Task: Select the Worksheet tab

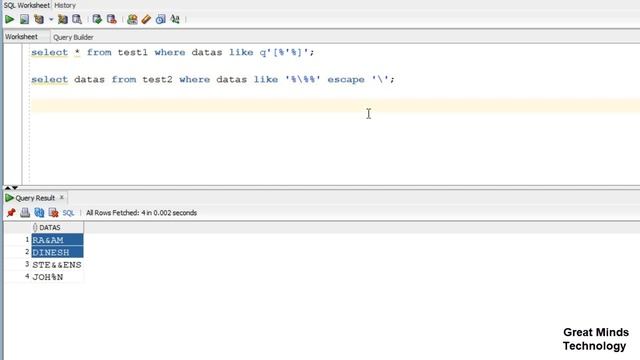Action: 21,37
